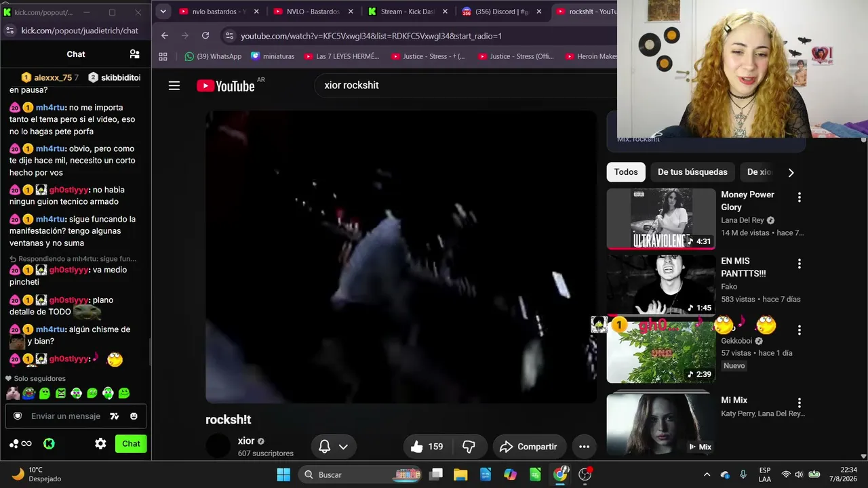Image resolution: width=868 pixels, height=488 pixels.
Task: Click the green Chat send button
Action: [x=131, y=444]
